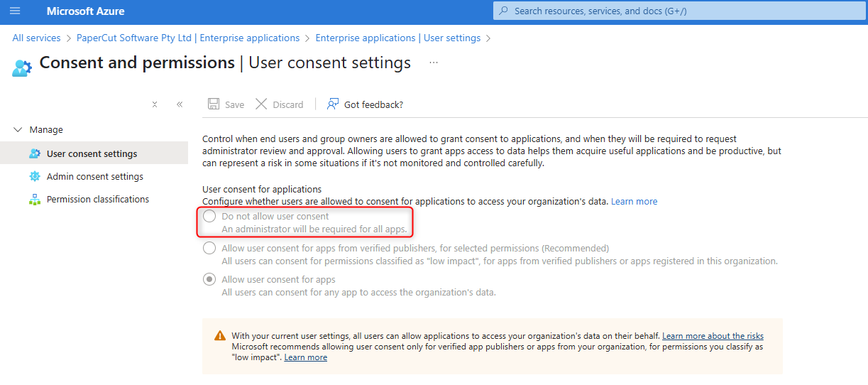Open the ellipsis more options menu

point(434,63)
